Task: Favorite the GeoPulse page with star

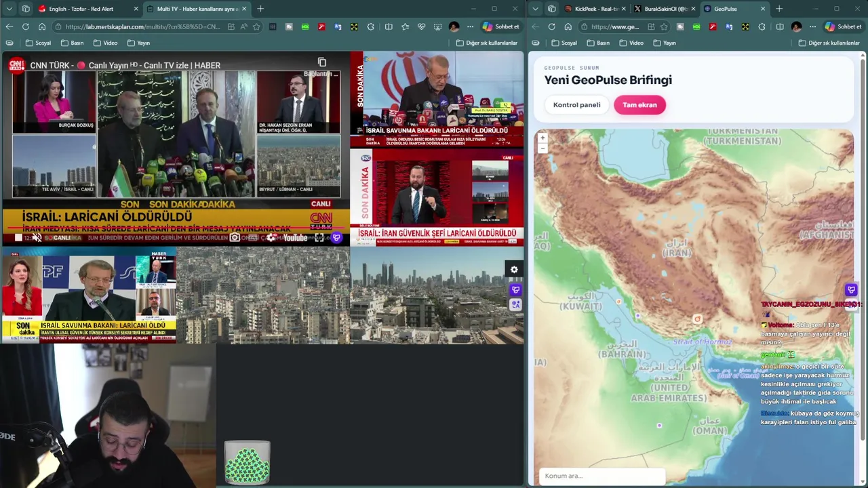Action: pyautogui.click(x=663, y=26)
